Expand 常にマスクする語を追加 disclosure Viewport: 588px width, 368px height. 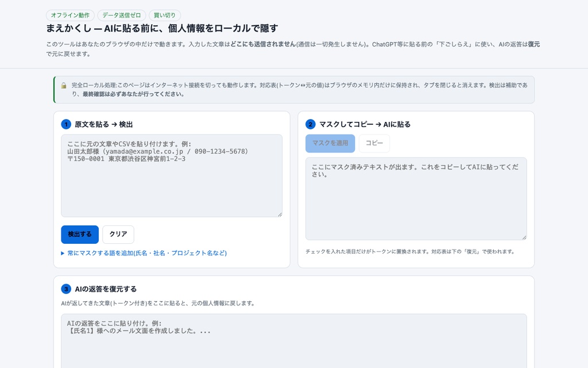click(x=144, y=253)
